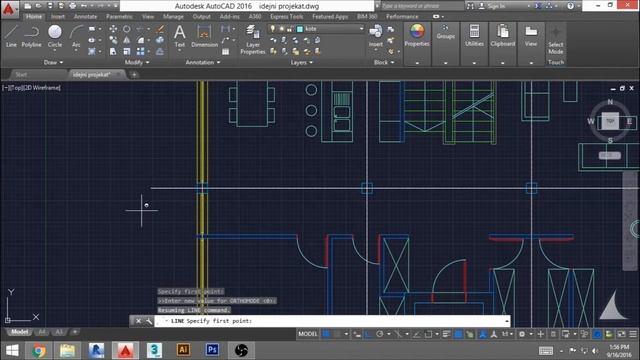Switch to the Insert ribbon tab
The height and width of the screenshot is (360, 640).
pos(58,16)
